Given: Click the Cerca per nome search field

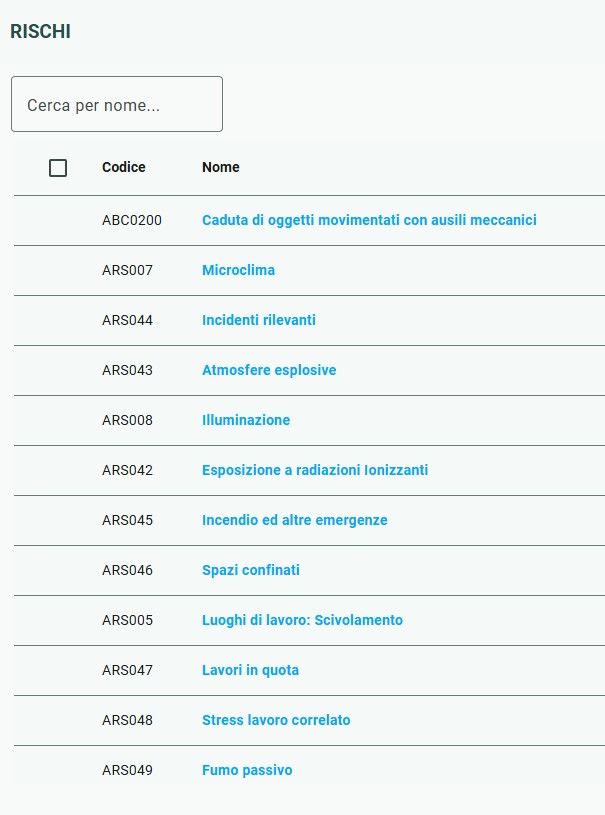Looking at the screenshot, I should [117, 104].
